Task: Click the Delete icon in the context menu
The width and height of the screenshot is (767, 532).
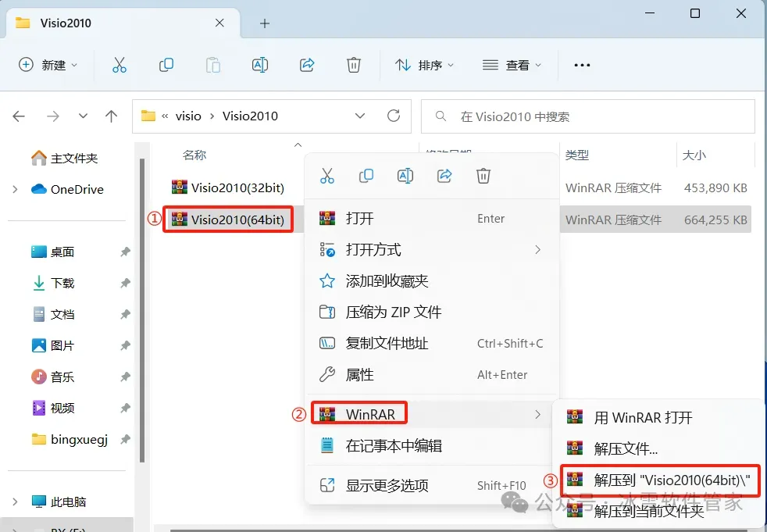Action: [483, 176]
